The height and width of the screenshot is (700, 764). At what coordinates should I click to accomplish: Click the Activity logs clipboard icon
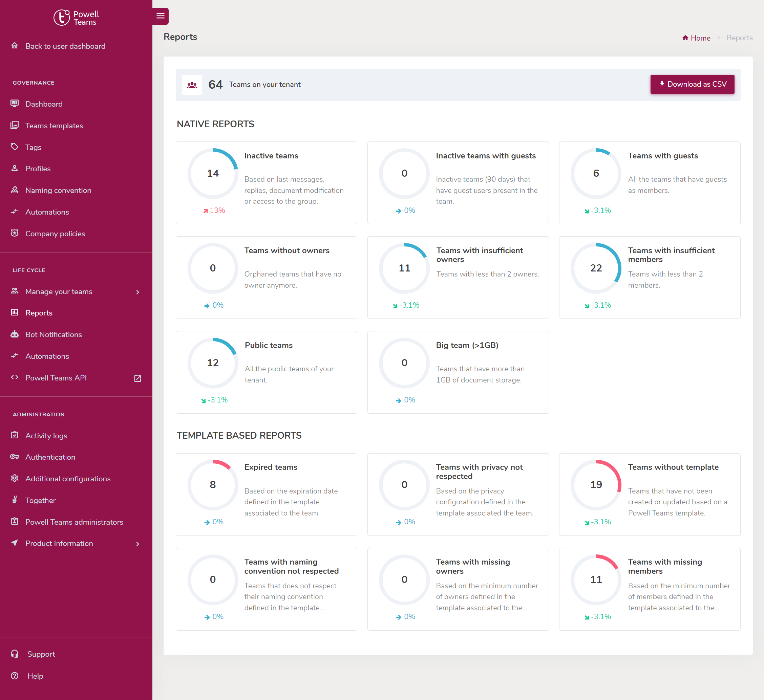point(15,435)
